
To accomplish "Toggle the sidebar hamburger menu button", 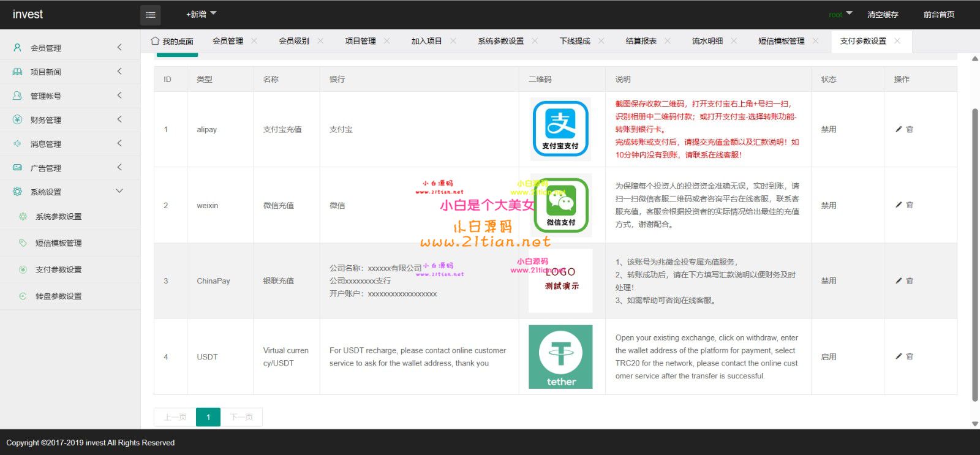I will [151, 15].
